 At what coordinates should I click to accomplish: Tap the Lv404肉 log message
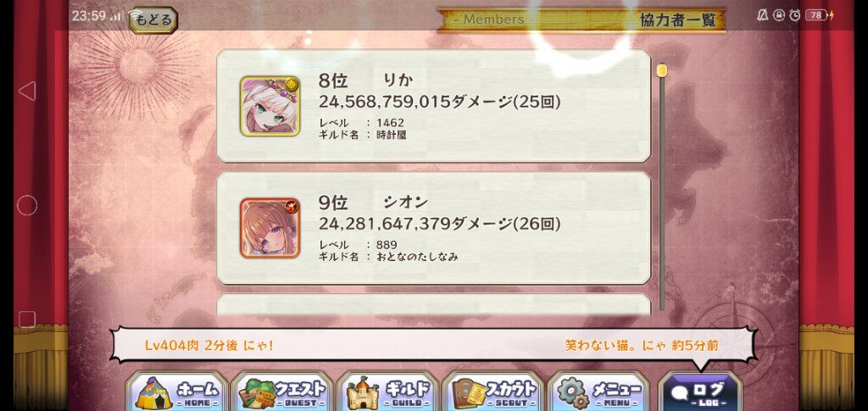[209, 346]
